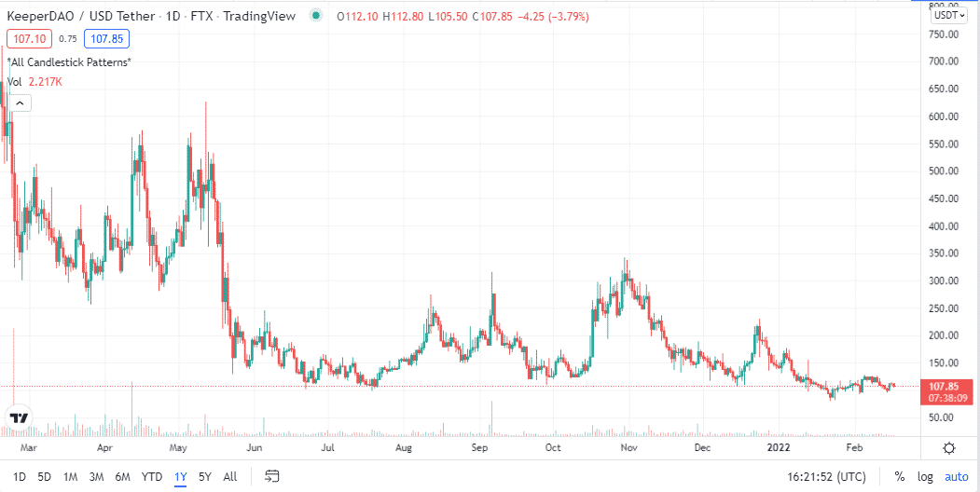Image resolution: width=980 pixels, height=492 pixels.
Task: Click the 350.00 price axis label
Action: pos(945,253)
